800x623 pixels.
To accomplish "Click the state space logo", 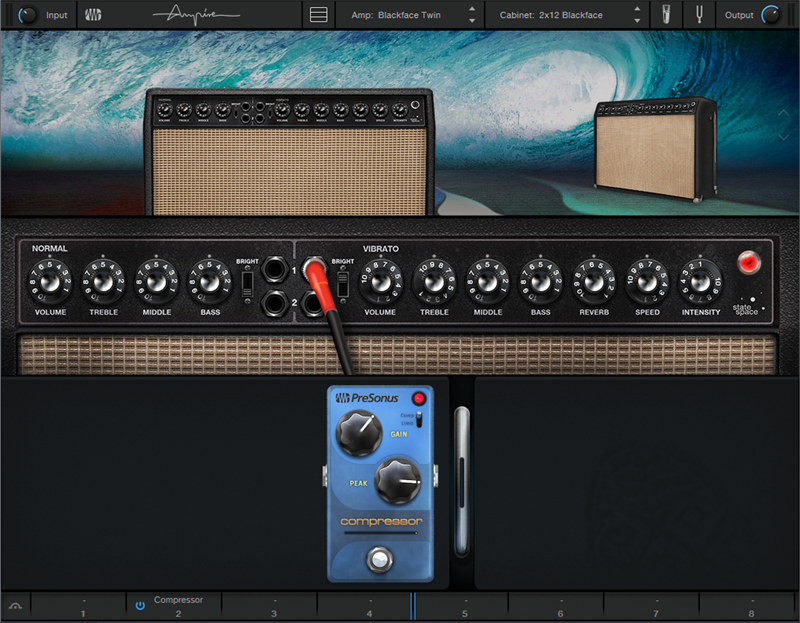I will click(748, 306).
